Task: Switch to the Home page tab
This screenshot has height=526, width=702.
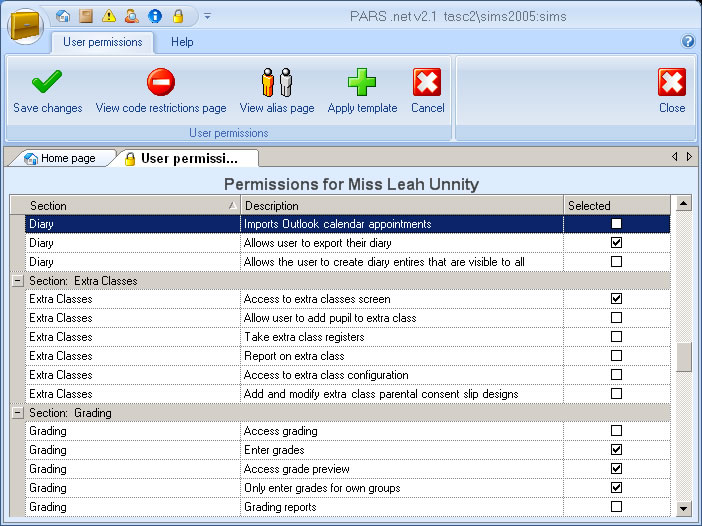Action: click(60, 158)
